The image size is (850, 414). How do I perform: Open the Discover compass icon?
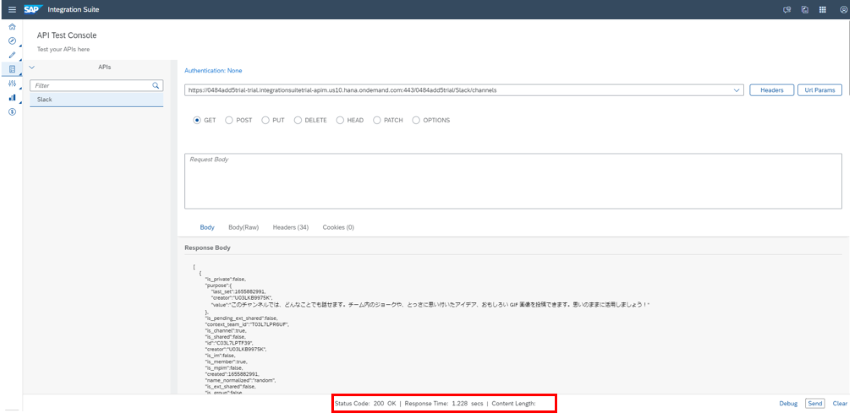pyautogui.click(x=12, y=41)
